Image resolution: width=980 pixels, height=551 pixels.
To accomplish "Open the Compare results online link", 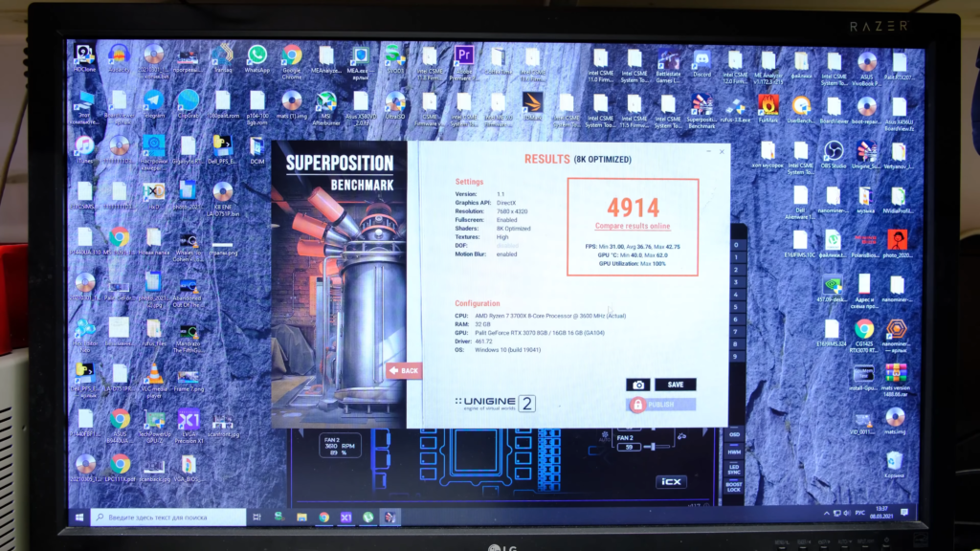I will pos(633,226).
